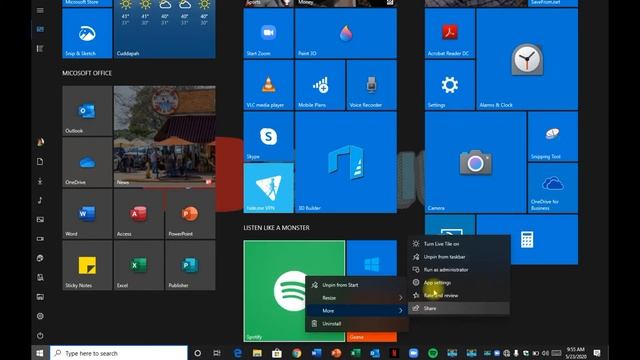This screenshot has height=360, width=640.
Task: Open the OneDrive tile in Microsoft Office group
Action: (x=87, y=162)
